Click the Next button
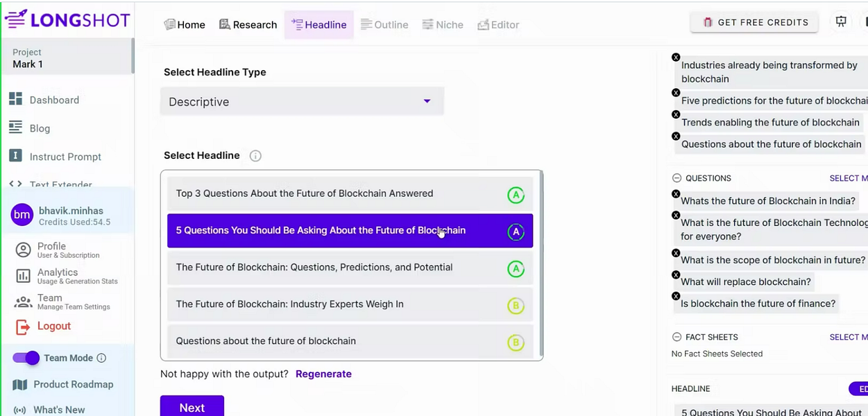 point(192,407)
